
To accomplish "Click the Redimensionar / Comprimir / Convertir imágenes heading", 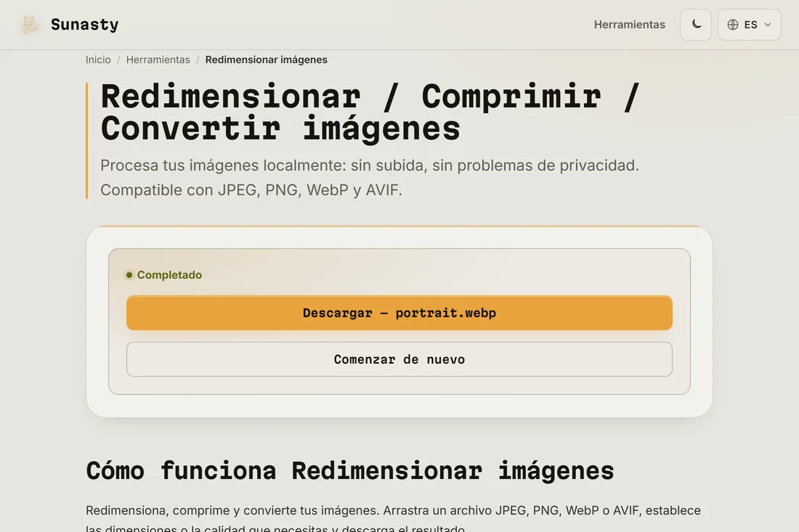I will tap(370, 112).
